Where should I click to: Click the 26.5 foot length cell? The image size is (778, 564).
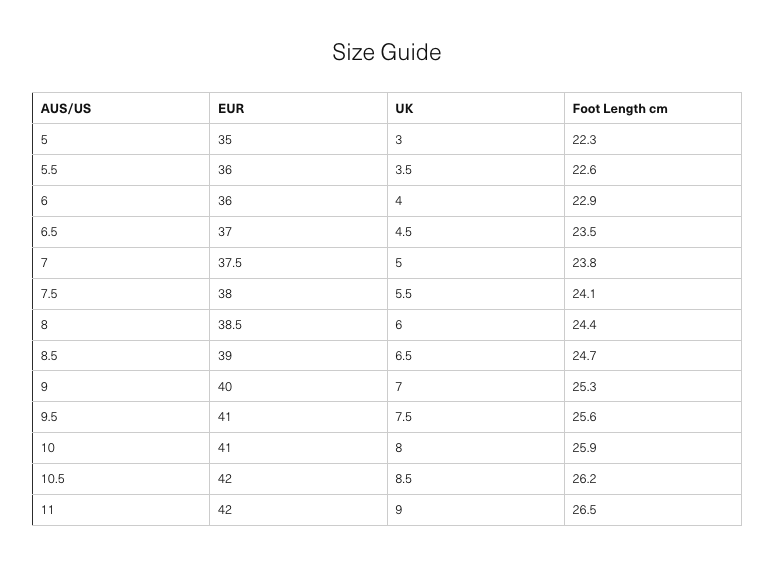[x=584, y=510]
